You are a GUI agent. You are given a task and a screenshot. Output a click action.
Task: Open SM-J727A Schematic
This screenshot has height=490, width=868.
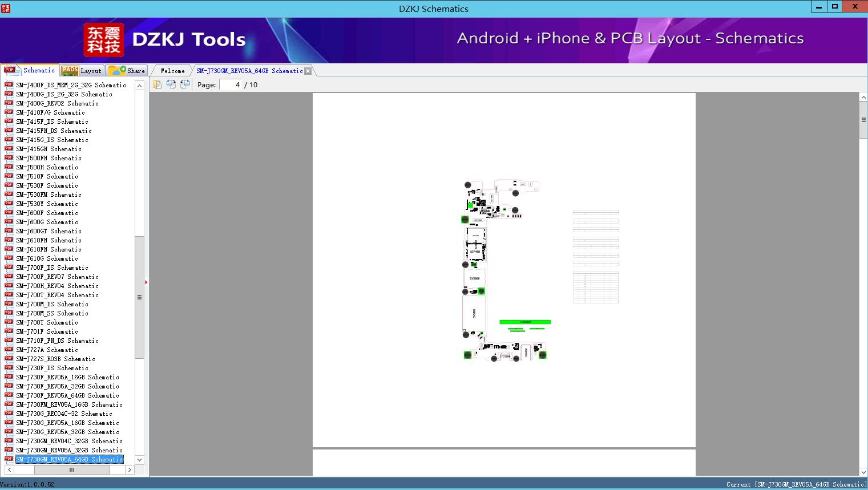point(47,350)
